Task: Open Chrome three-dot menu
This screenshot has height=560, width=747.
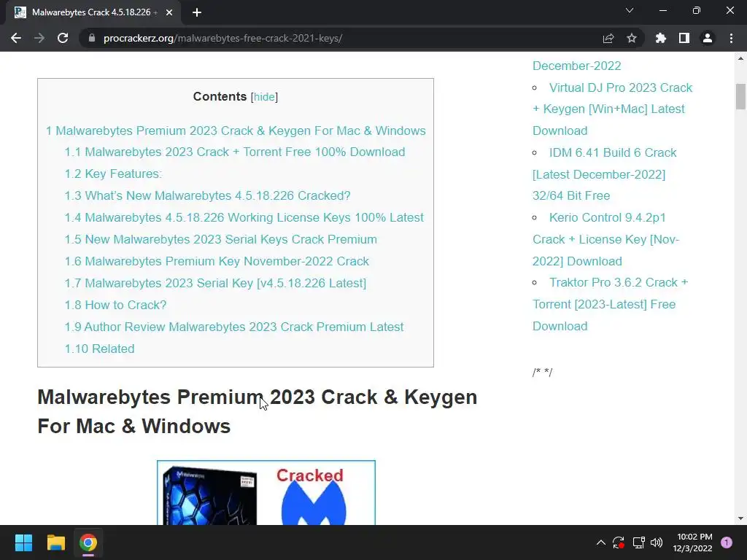Action: click(x=731, y=38)
